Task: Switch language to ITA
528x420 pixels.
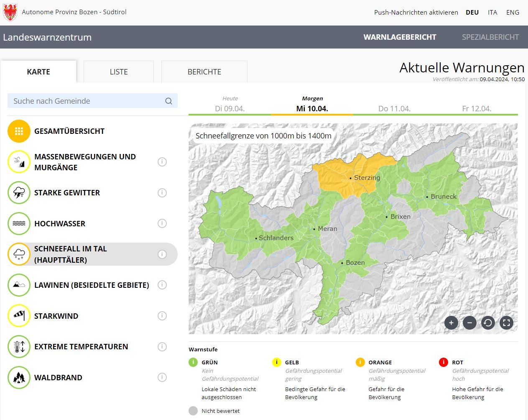Action: 492,13
